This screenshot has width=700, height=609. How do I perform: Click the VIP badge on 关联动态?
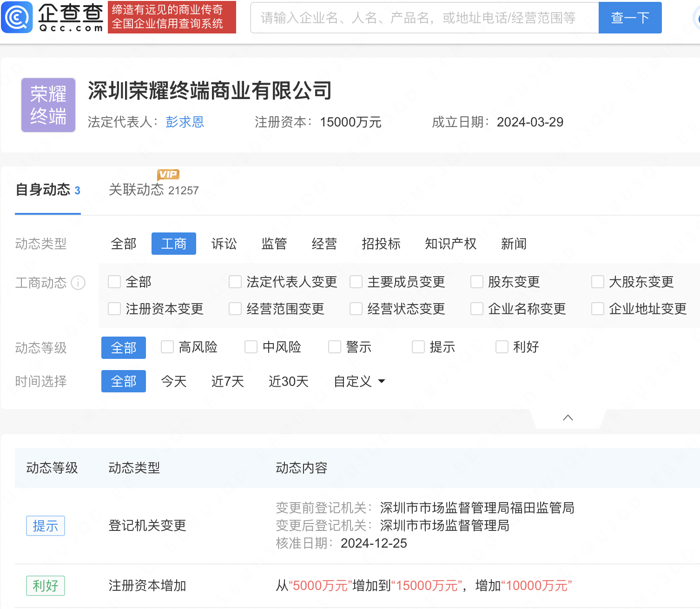(168, 174)
